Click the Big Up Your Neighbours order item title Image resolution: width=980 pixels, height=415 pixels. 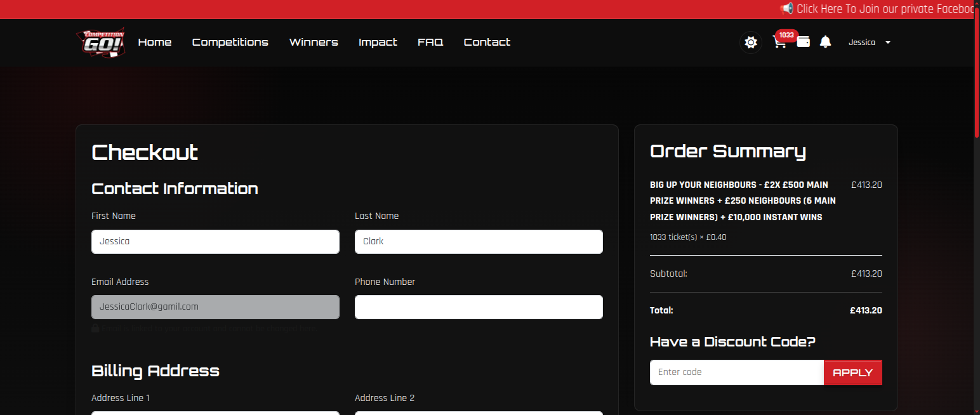743,201
